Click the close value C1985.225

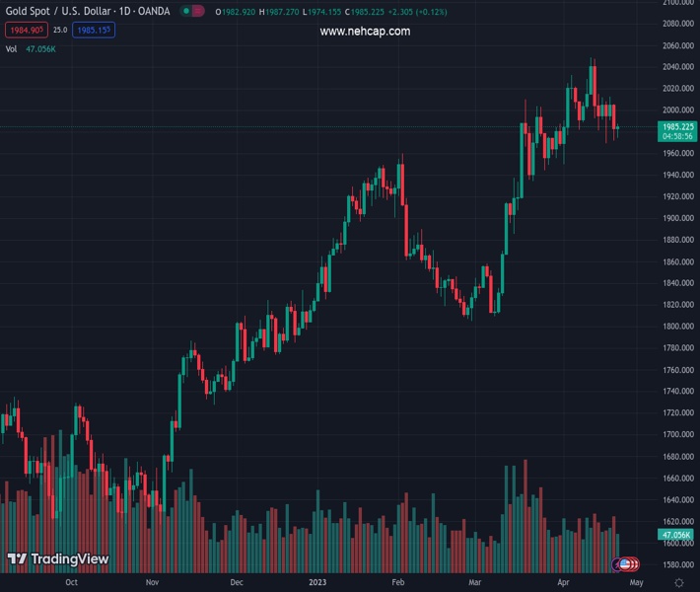(364, 12)
